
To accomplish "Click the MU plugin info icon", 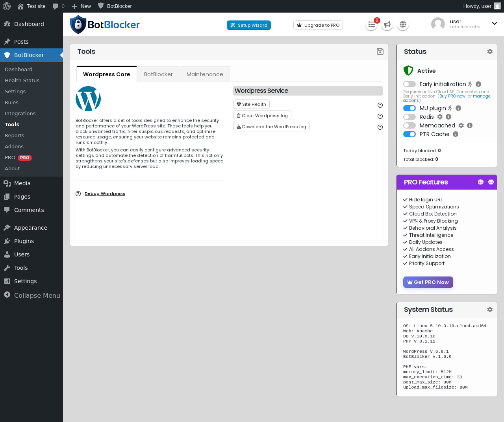I will coord(458,108).
